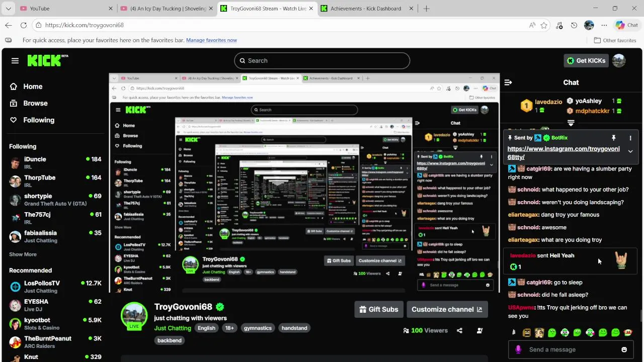Switch to the YouTube tab
Screen dimensions: 644x362
point(65,9)
